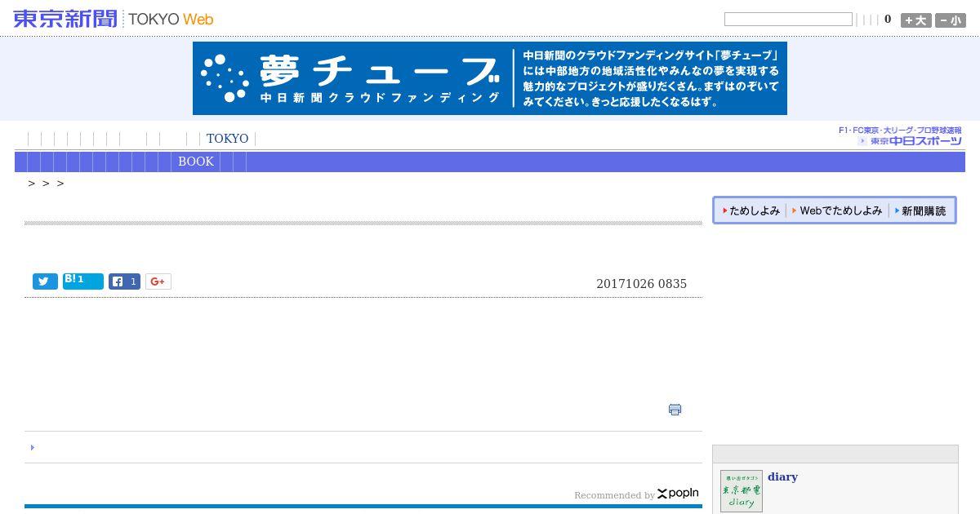Select TOKYO in the top navigation

227,139
